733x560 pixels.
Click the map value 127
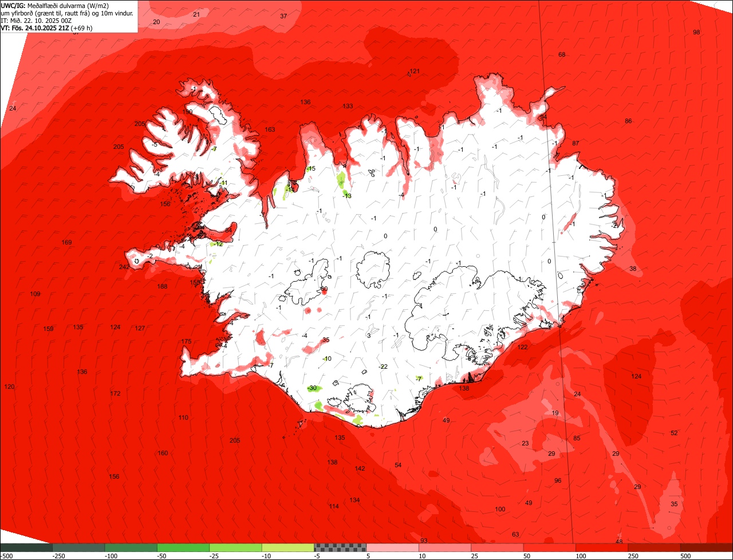[x=140, y=328]
